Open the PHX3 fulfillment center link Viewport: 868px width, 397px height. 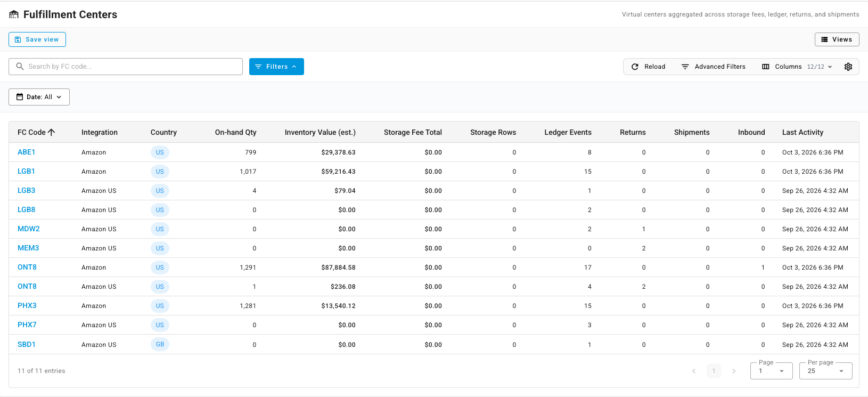tap(27, 305)
